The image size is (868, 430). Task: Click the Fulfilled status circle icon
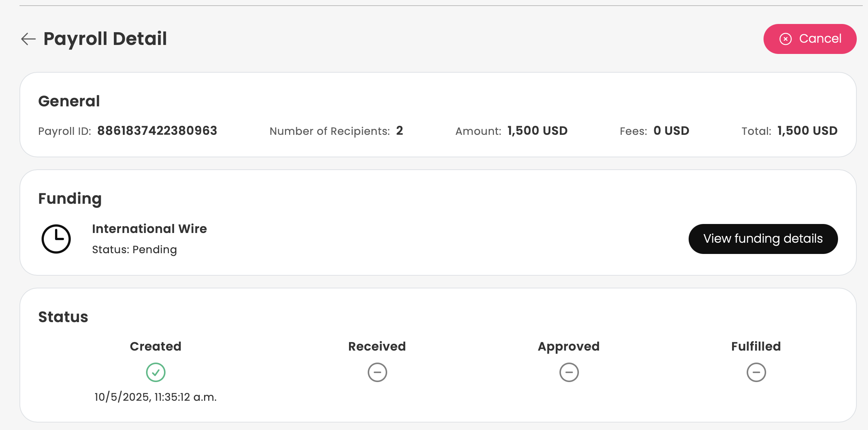click(x=756, y=372)
